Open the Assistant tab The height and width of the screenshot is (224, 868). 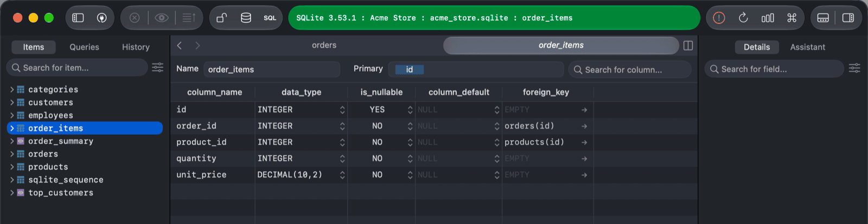(807, 47)
